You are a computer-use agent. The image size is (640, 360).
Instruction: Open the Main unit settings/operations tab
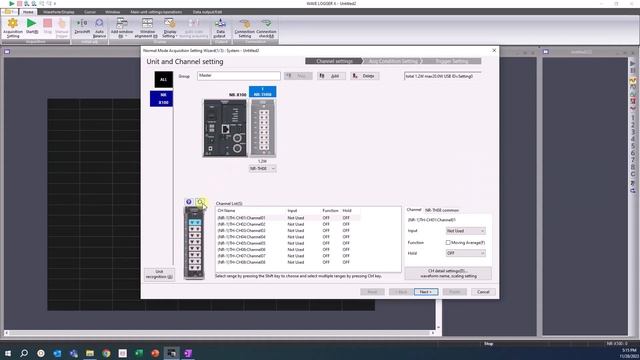tap(156, 12)
